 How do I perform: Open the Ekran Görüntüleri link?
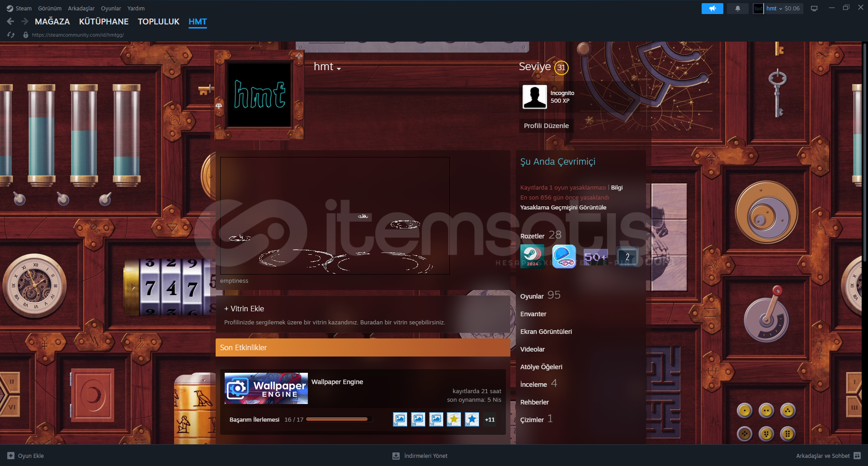546,332
